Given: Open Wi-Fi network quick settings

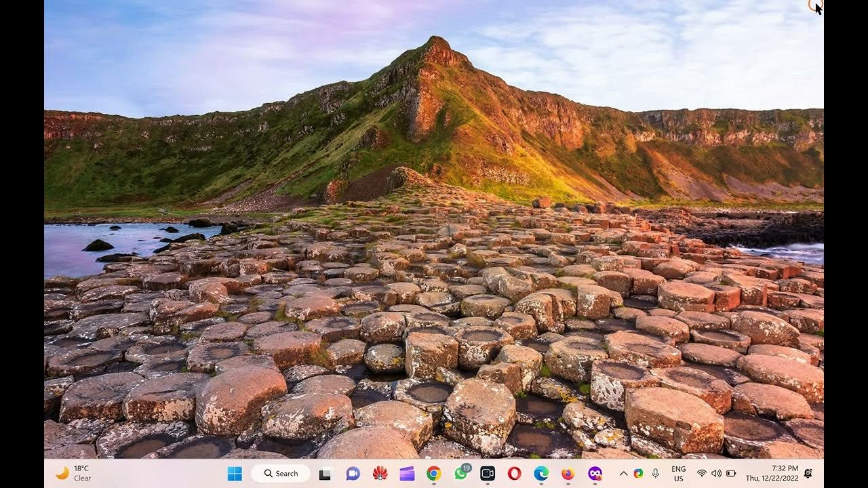Looking at the screenshot, I should click(x=702, y=474).
